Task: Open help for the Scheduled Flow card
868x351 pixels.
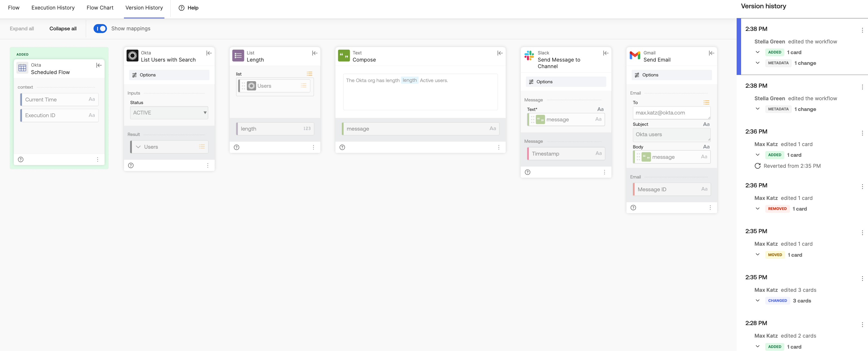Action: coord(21,159)
